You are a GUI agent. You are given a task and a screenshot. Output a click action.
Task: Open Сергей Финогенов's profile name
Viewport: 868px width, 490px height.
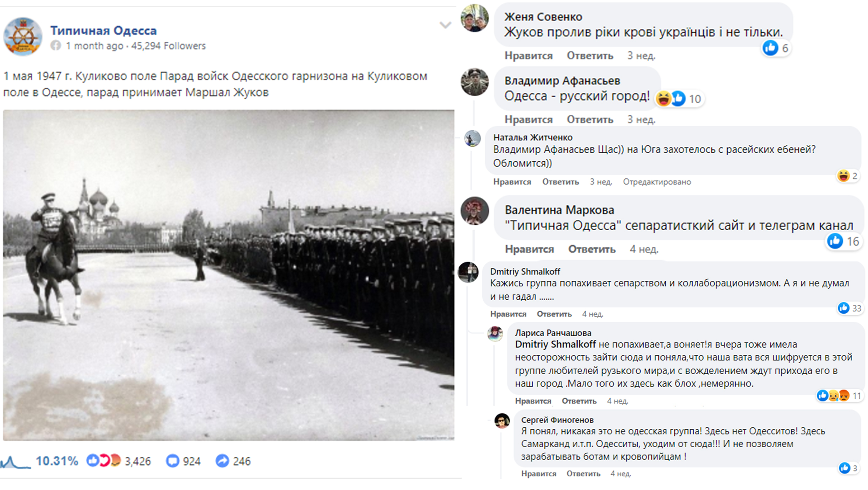click(x=557, y=420)
